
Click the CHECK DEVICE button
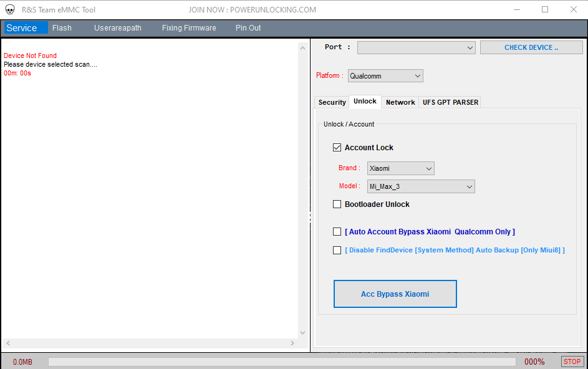click(531, 47)
